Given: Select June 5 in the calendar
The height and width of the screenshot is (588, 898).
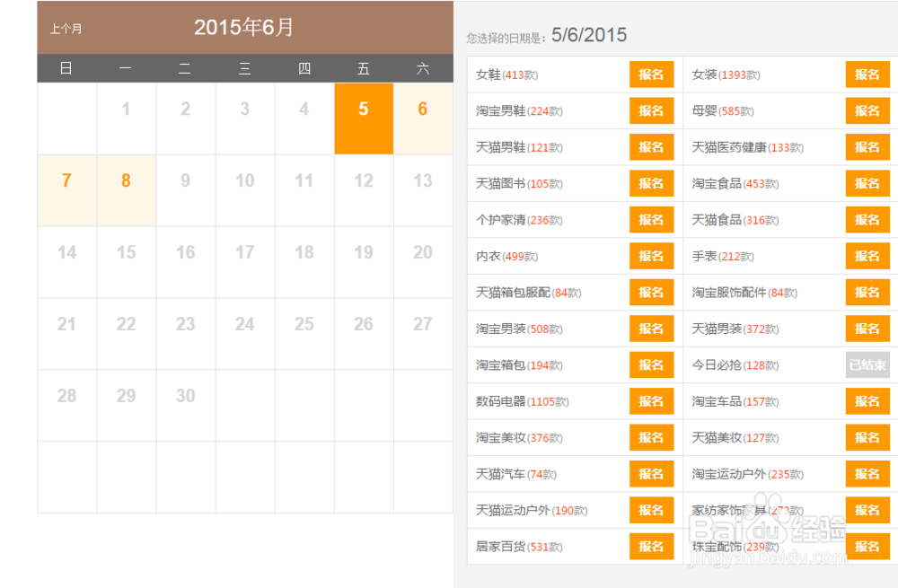Looking at the screenshot, I should [x=364, y=118].
